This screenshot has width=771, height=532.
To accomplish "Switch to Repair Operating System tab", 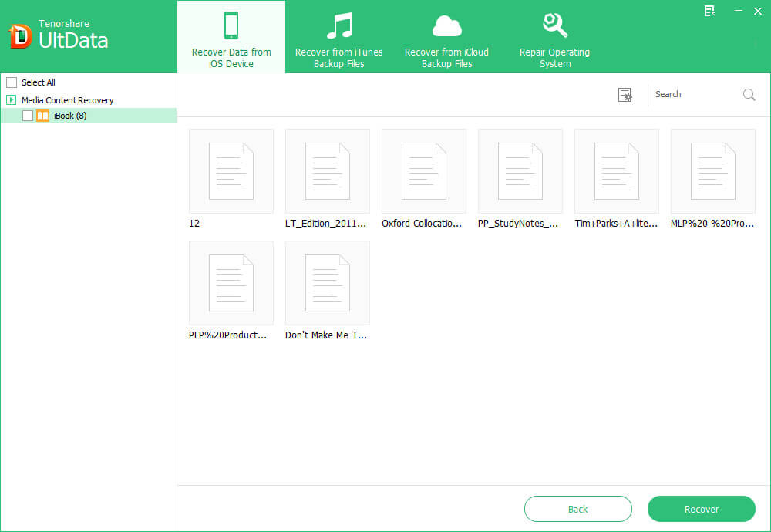I will click(x=554, y=37).
